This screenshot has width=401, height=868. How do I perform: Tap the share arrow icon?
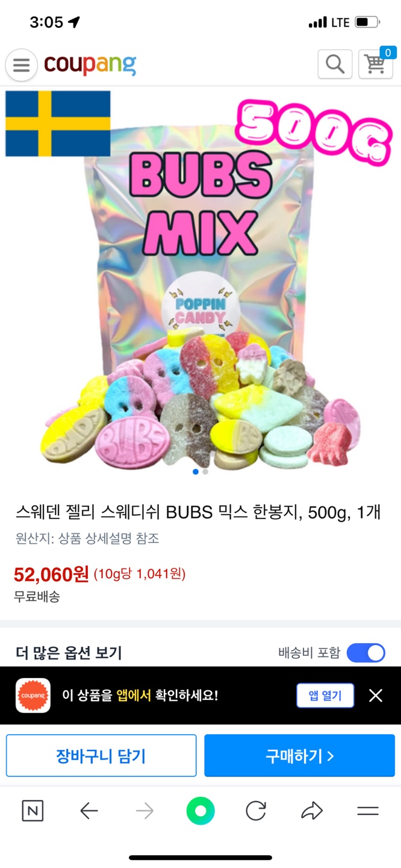(x=312, y=811)
